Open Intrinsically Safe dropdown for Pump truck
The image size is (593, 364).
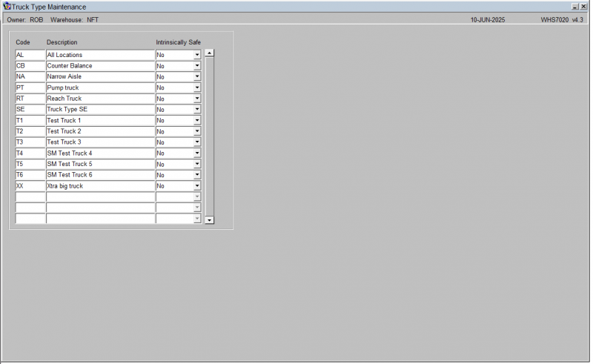[197, 87]
